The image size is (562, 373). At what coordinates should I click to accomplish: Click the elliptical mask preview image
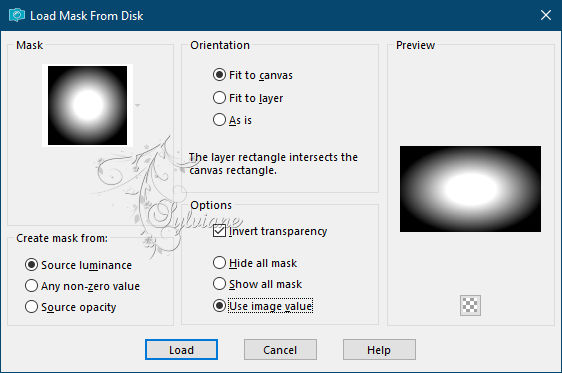pos(470,189)
